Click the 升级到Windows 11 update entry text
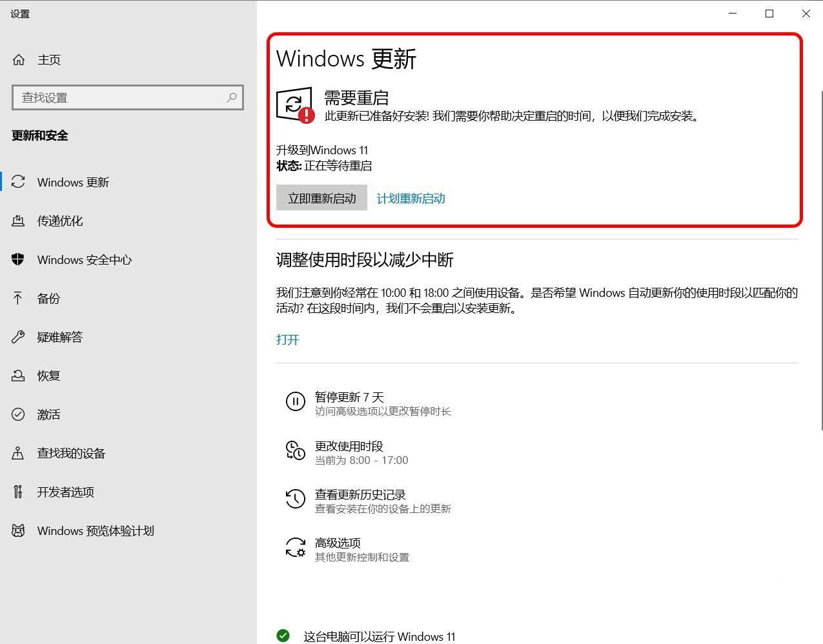 pyautogui.click(x=322, y=150)
